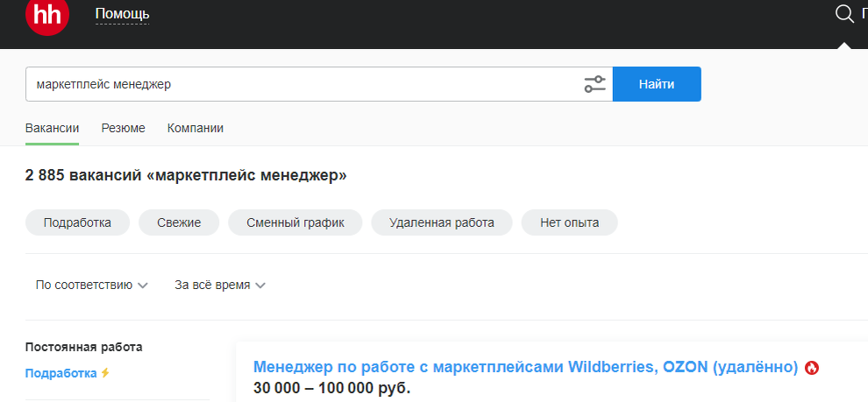The width and height of the screenshot is (868, 402).
Task: Toggle the Удаленная работа filter chip
Action: click(442, 222)
